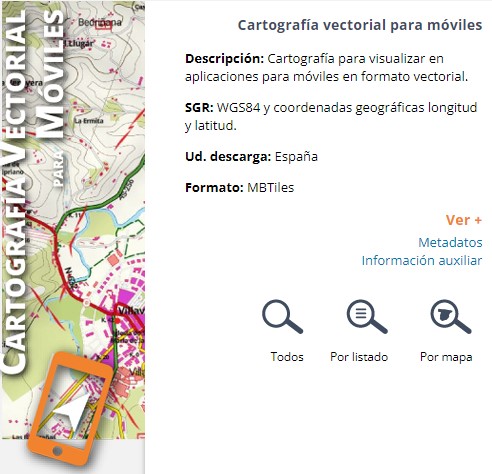The image size is (492, 474).
Task: Click the Todos magnifying glass icon
Action: point(282,317)
